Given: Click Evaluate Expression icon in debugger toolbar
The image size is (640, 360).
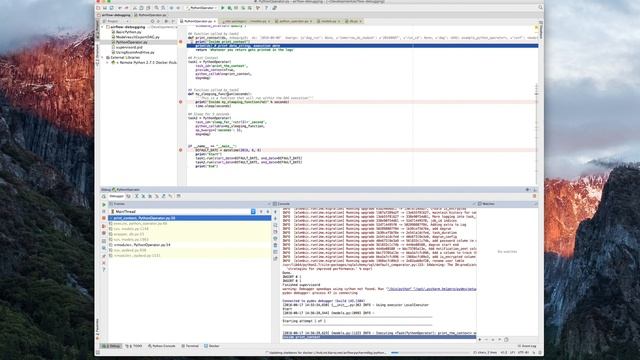Looking at the screenshot, I should point(178,196).
